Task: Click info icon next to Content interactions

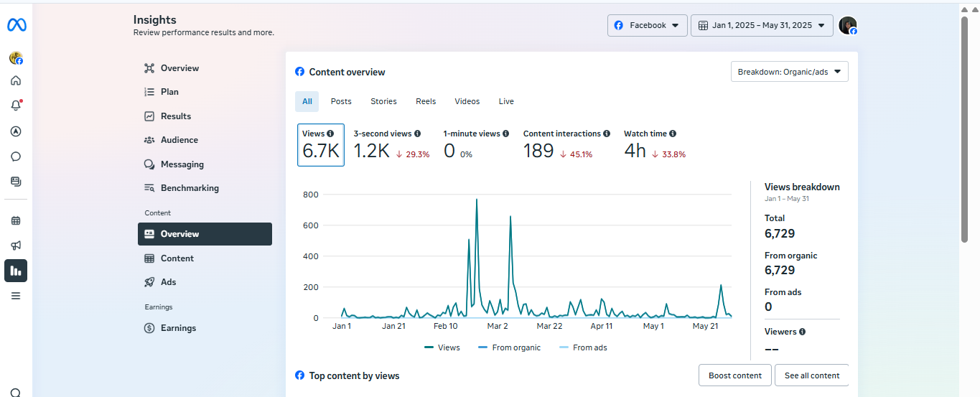Action: click(607, 134)
